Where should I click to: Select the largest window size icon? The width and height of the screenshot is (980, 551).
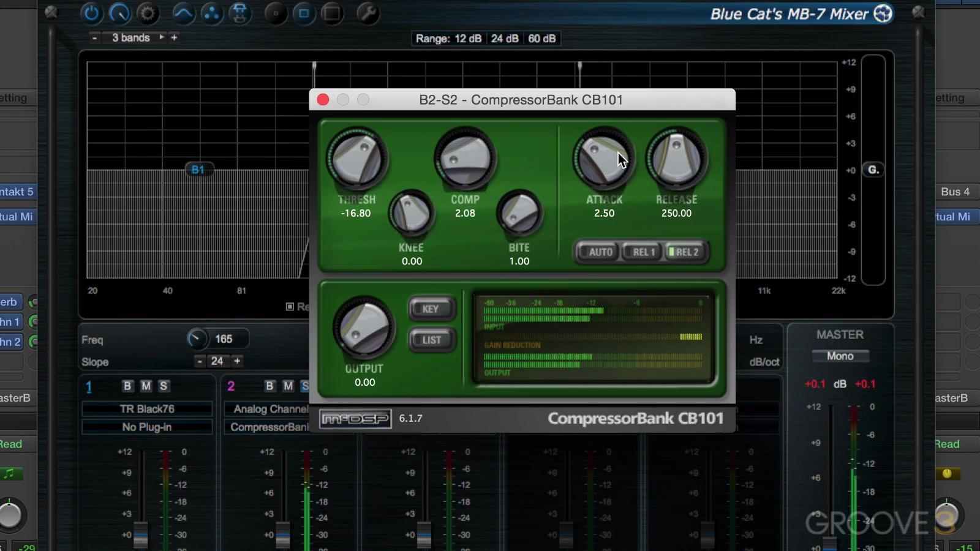coord(332,13)
